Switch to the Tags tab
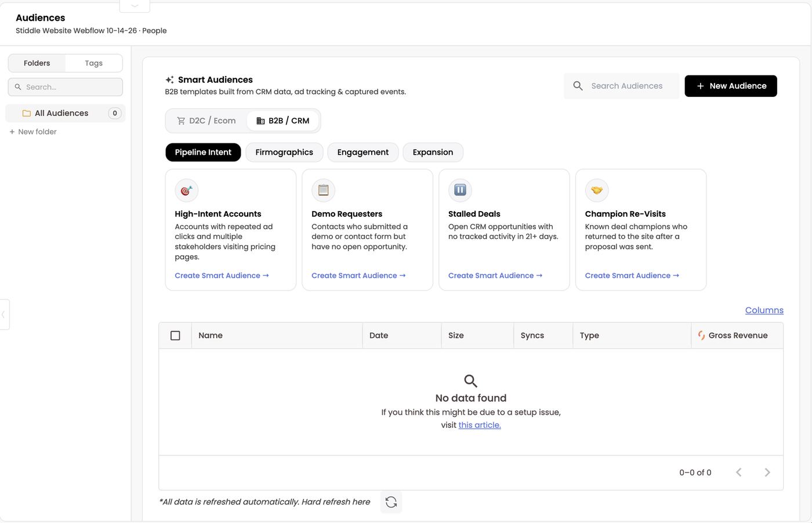The image size is (812, 523). (93, 63)
